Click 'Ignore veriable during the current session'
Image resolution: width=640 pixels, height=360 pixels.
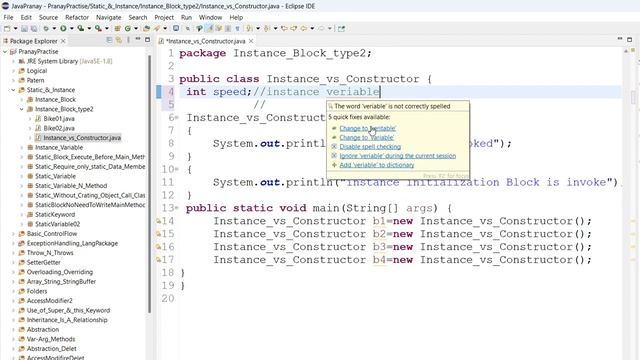398,156
